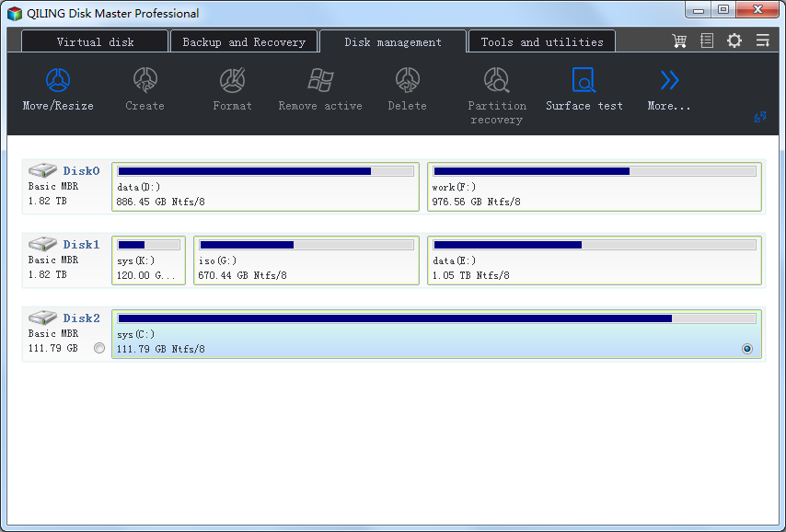Click Disk0's Basic MBR text
This screenshot has height=532, width=786.
point(53,186)
